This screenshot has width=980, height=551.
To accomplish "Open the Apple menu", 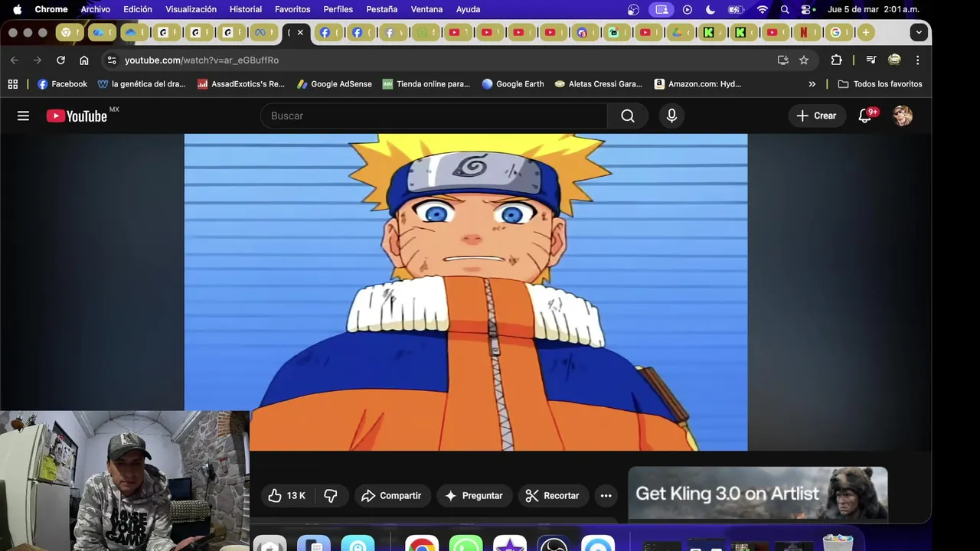I will click(x=17, y=9).
